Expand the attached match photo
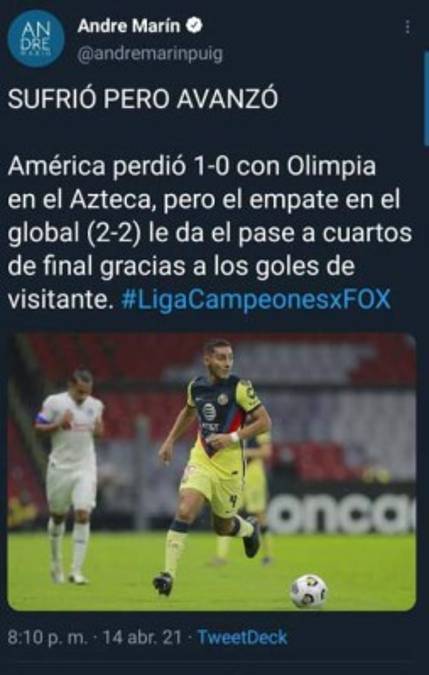Screen dimensions: 429x675 point(212,471)
